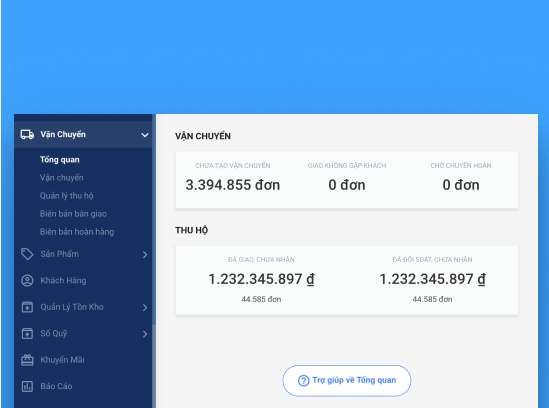Open the Khách Hàng menu label
549x408 pixels.
pyautogui.click(x=63, y=281)
